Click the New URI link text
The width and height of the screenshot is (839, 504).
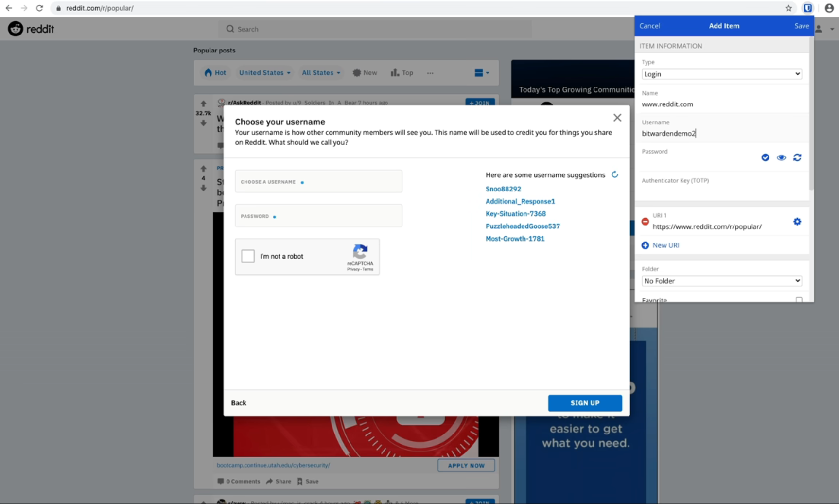pyautogui.click(x=666, y=245)
